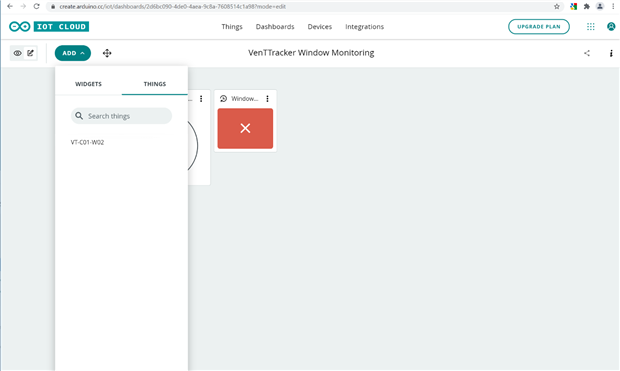Focus the Search things field

coord(121,116)
